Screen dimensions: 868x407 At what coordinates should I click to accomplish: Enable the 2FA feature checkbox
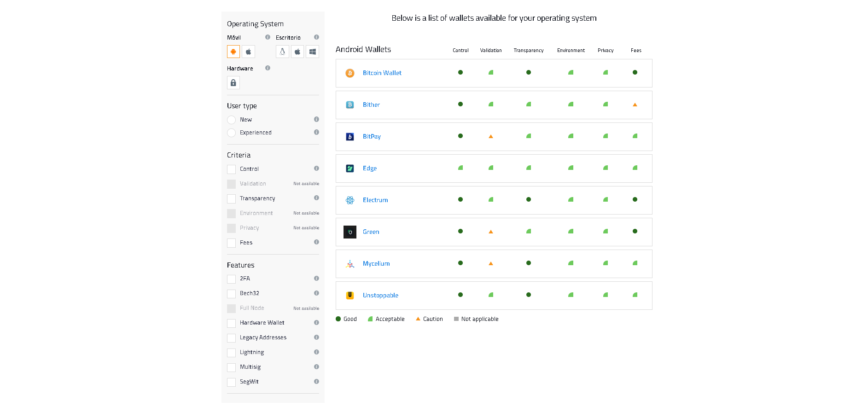(x=232, y=279)
